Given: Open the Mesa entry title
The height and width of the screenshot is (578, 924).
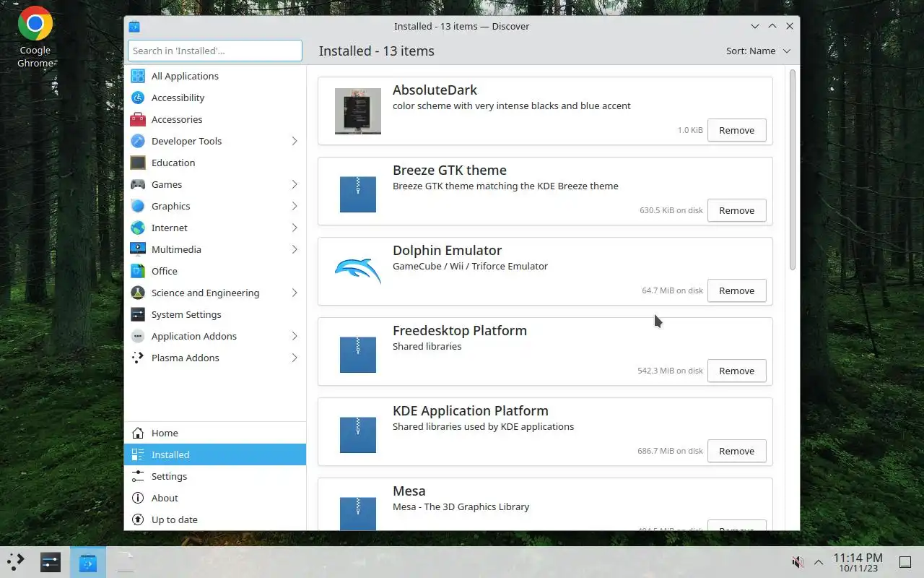Looking at the screenshot, I should click(409, 491).
